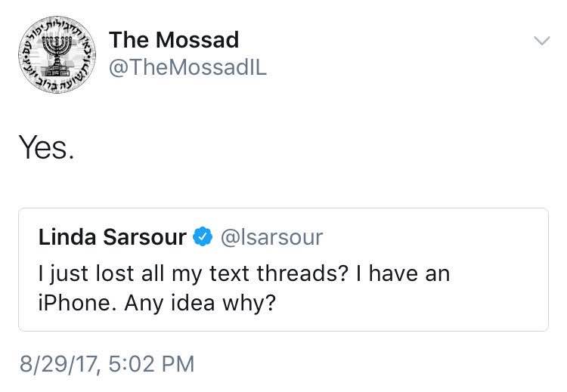This screenshot has height=392, width=567.
Task: Click the 5:02 PM time text
Action: (151, 363)
